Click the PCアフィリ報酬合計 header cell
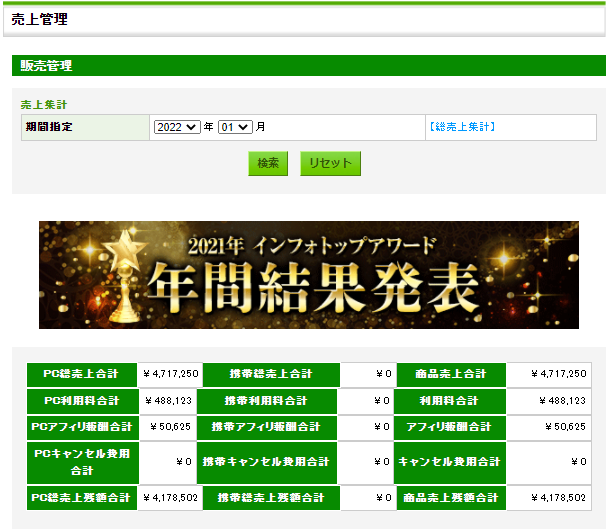Screen dimensions: 610x529 [x=81, y=427]
